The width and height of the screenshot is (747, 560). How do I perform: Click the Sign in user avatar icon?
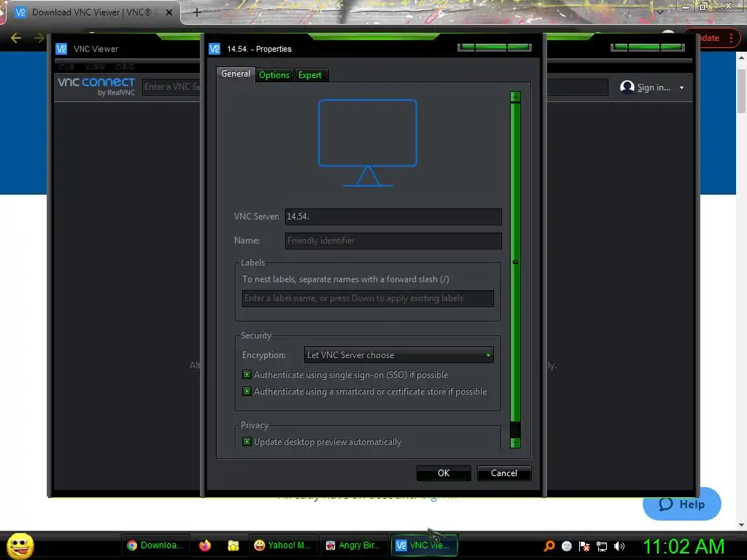pos(627,87)
